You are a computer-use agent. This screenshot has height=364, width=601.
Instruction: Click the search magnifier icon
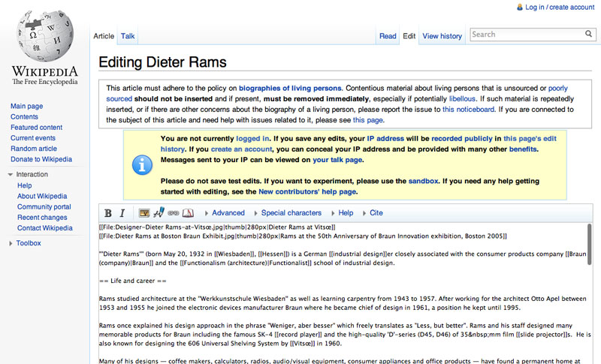589,35
